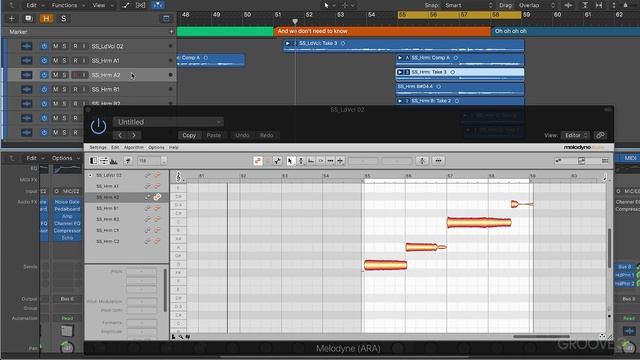The height and width of the screenshot is (360, 640).
Task: Add a new track with plus button
Action: pos(11,19)
